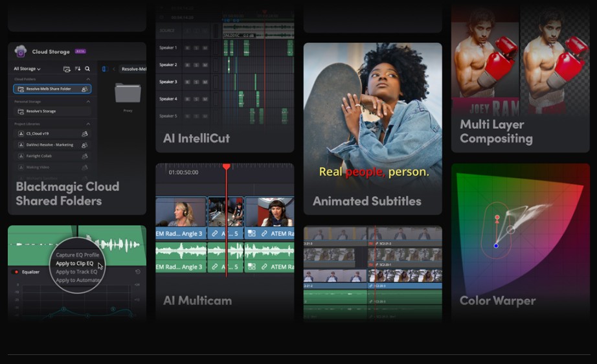
Task: Select the Fairlight Collab library
Action: (x=52, y=156)
